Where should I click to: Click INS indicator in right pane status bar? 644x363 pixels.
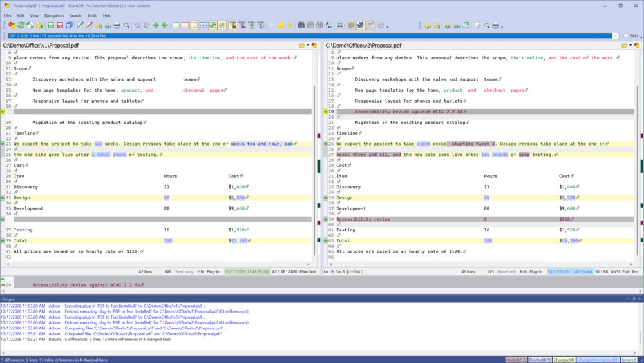click(x=490, y=271)
